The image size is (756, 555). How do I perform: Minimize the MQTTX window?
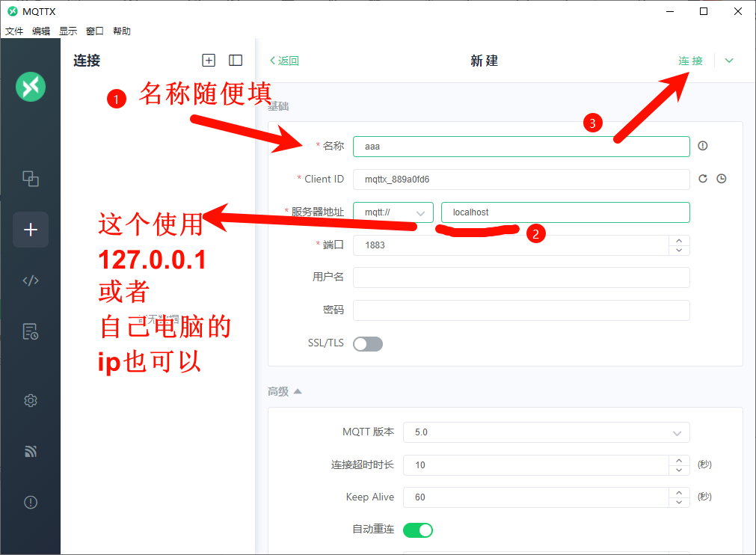coord(670,11)
